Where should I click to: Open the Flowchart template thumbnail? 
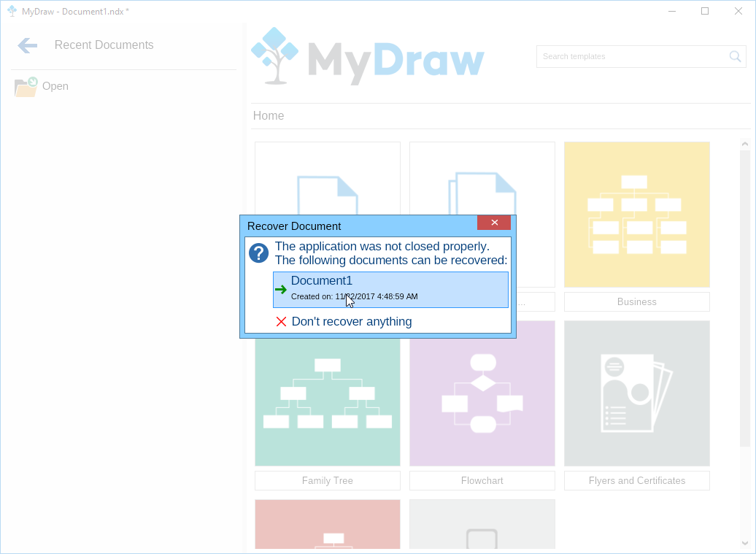482,402
